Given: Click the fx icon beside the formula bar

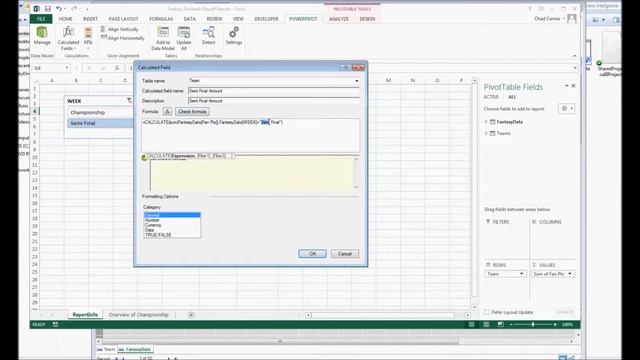Looking at the screenshot, I should click(117, 68).
